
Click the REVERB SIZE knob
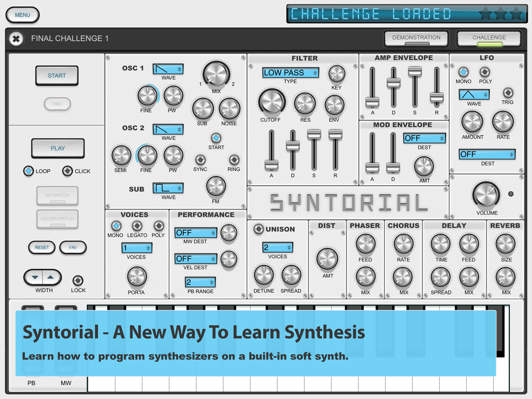pyautogui.click(x=506, y=244)
